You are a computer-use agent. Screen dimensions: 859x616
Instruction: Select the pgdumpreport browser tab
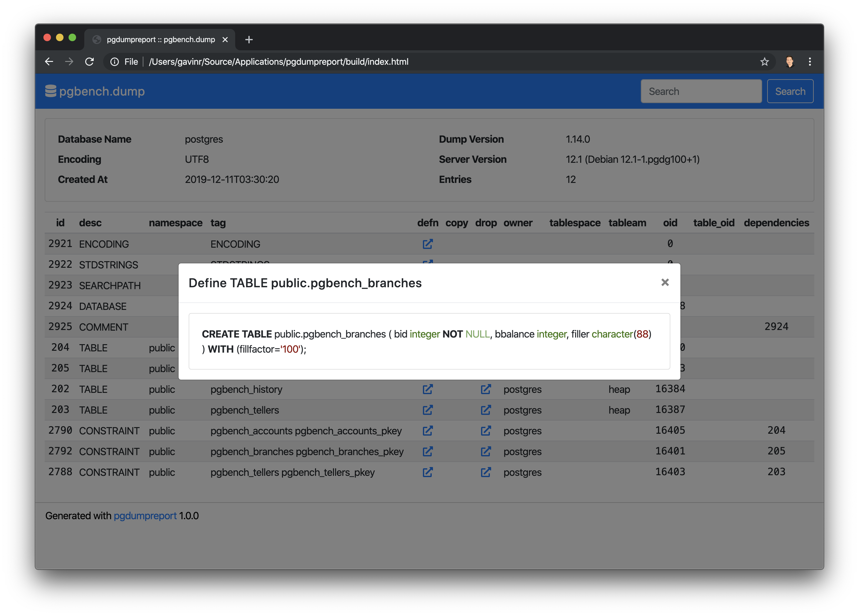(161, 39)
